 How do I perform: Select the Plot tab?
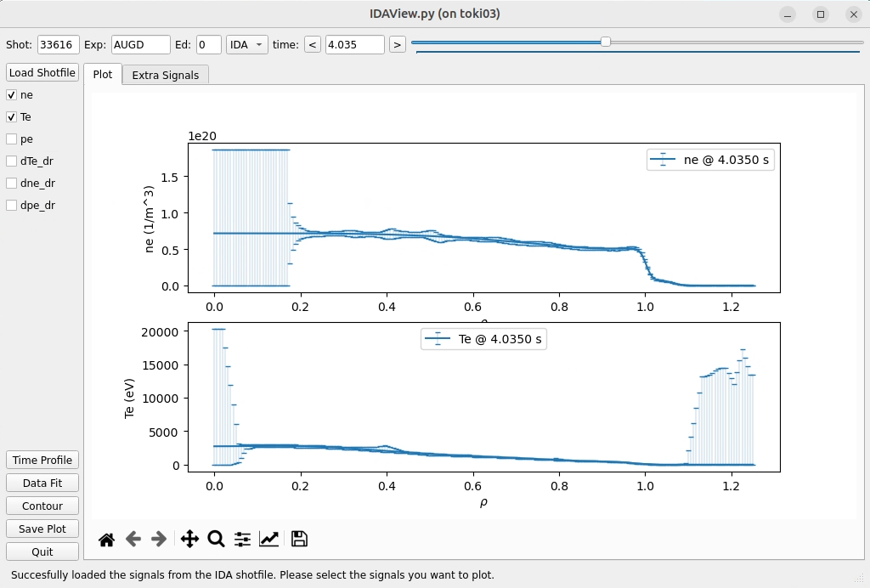coord(103,75)
